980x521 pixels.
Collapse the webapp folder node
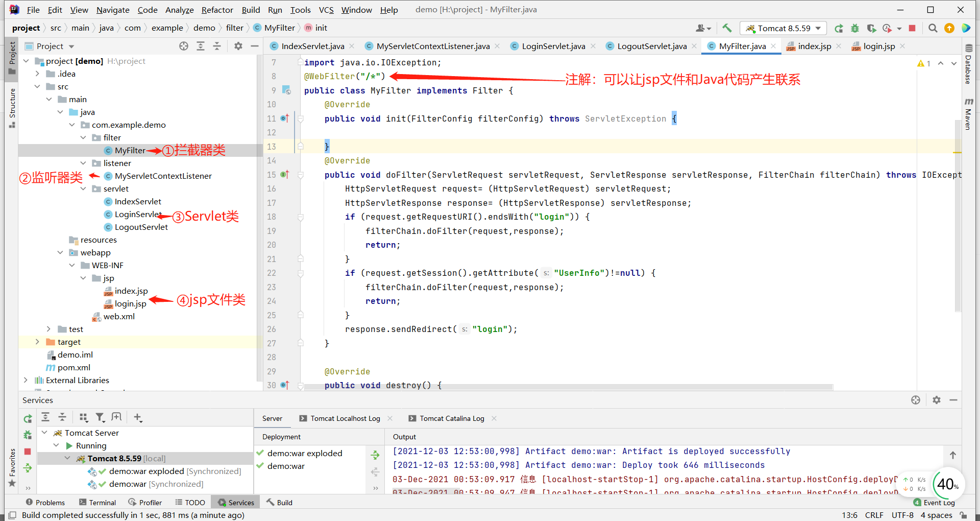point(60,252)
